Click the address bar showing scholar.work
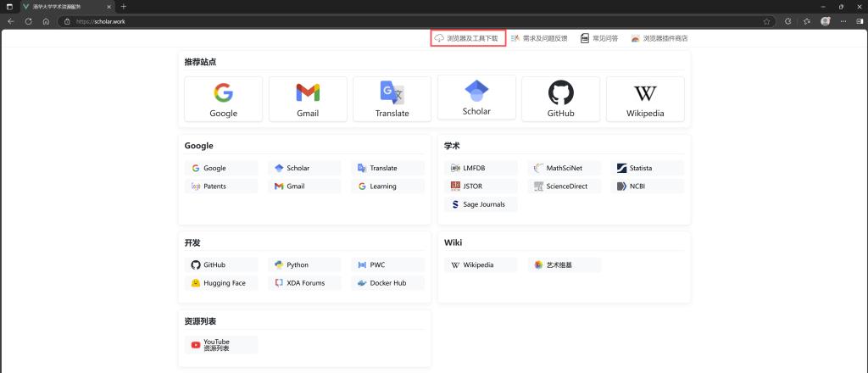Screen dimensions: 868x373 (x=409, y=21)
